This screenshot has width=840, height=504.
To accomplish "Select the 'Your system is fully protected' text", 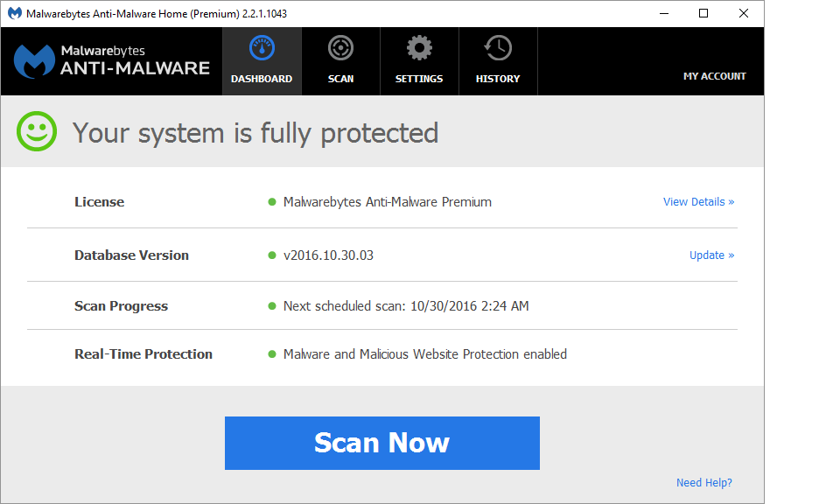I will pos(255,133).
